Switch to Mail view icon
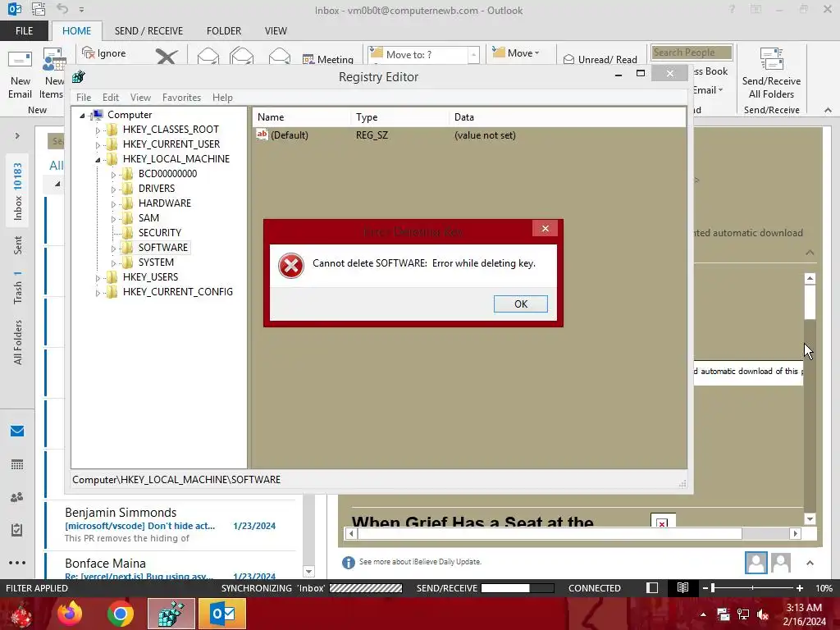 pyautogui.click(x=17, y=431)
